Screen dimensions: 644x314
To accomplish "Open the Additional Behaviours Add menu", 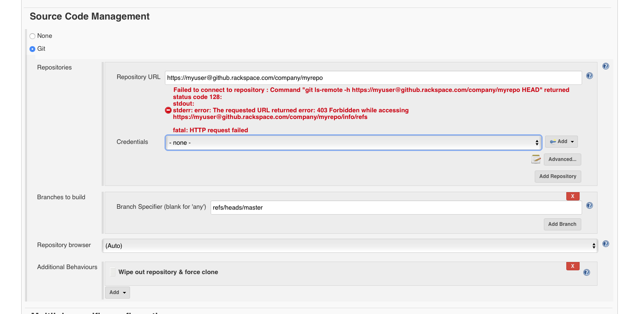I will (x=117, y=292).
